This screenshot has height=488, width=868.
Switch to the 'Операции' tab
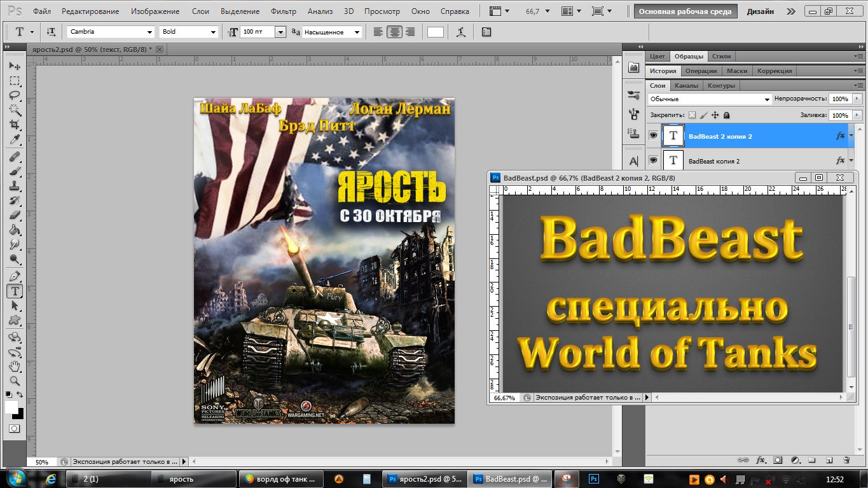point(701,71)
